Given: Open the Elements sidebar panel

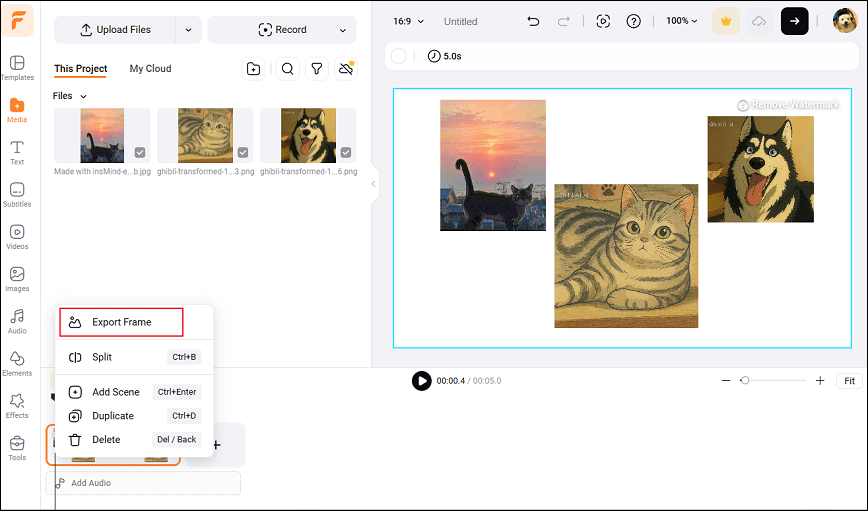Looking at the screenshot, I should point(17,364).
